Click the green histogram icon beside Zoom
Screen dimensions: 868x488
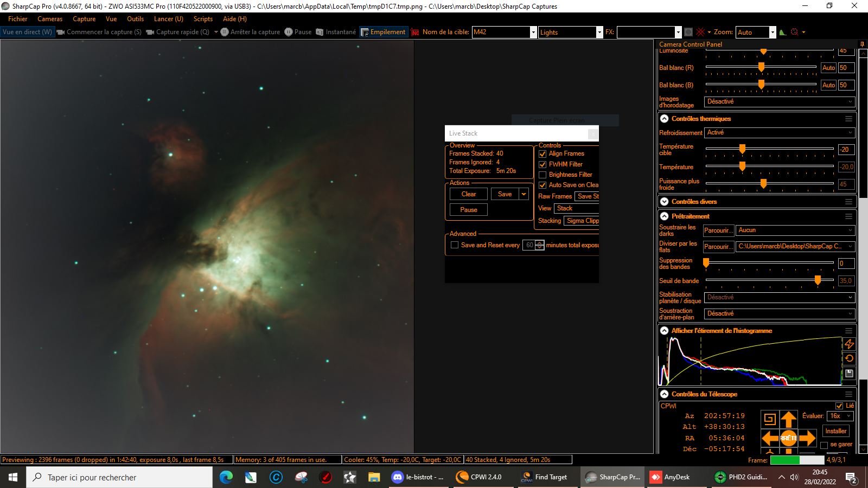click(782, 32)
